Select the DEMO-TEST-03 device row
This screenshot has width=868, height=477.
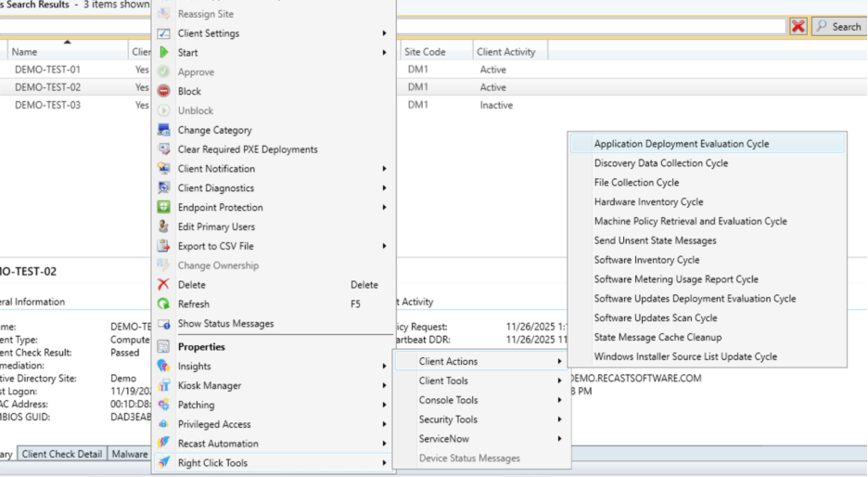pos(47,106)
